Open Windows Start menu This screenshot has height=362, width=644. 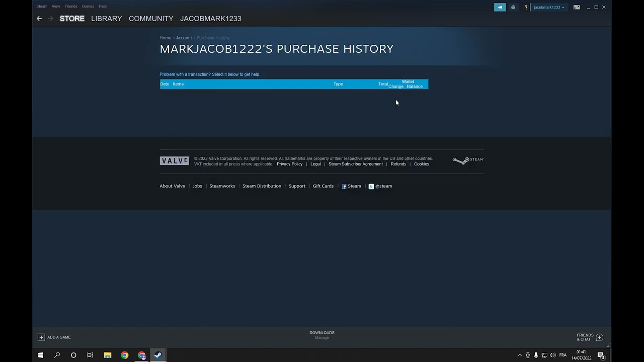click(x=40, y=355)
